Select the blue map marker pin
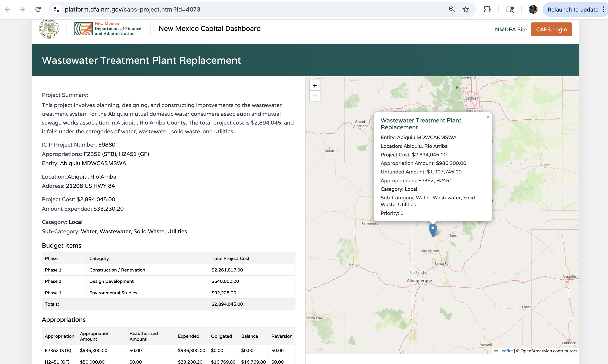Viewport: 608px width, 364px height. point(433,229)
